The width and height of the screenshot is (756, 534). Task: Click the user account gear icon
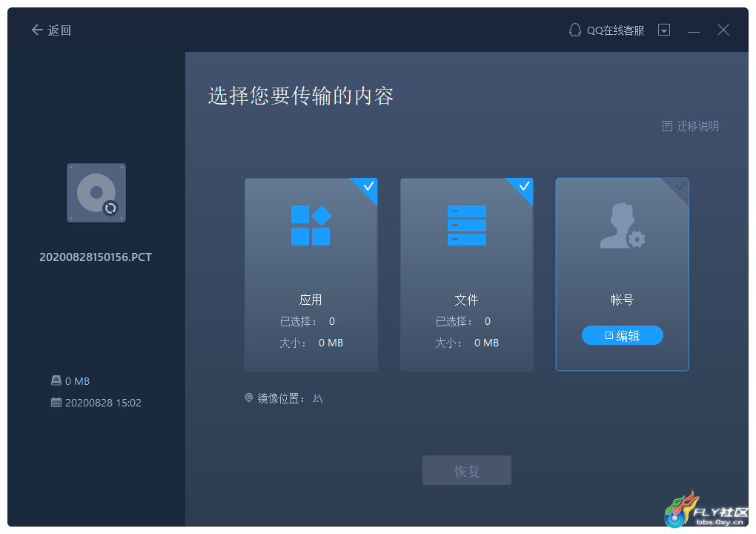(622, 225)
